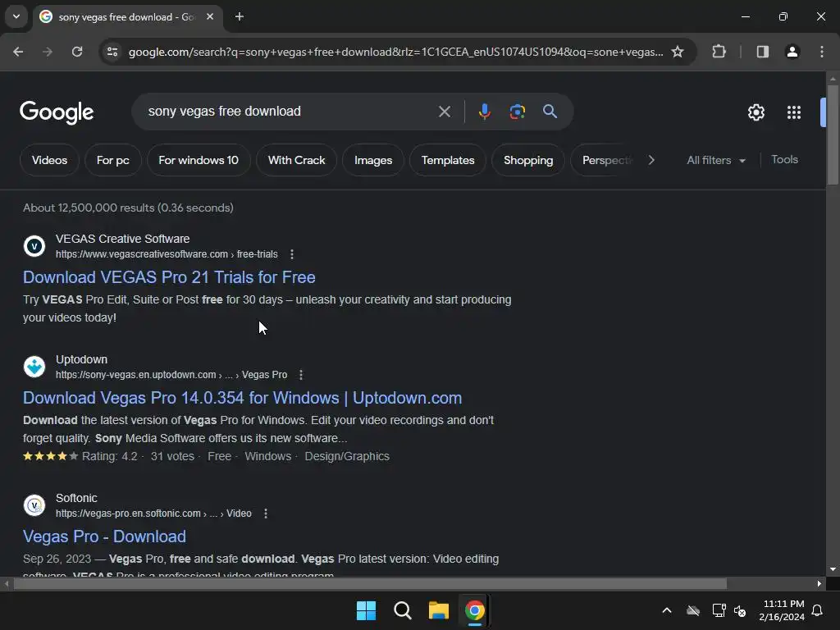Select the Images filter chip
This screenshot has width=840, height=630.
[x=373, y=160]
